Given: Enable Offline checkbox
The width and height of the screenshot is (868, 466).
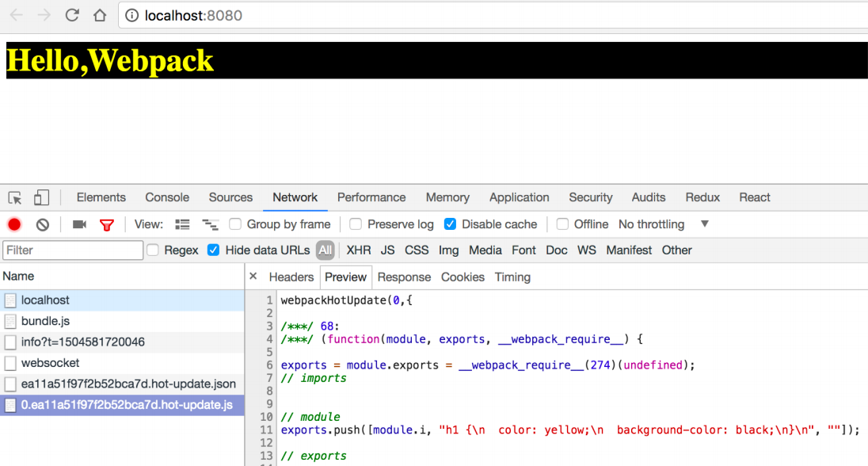Looking at the screenshot, I should [x=562, y=223].
